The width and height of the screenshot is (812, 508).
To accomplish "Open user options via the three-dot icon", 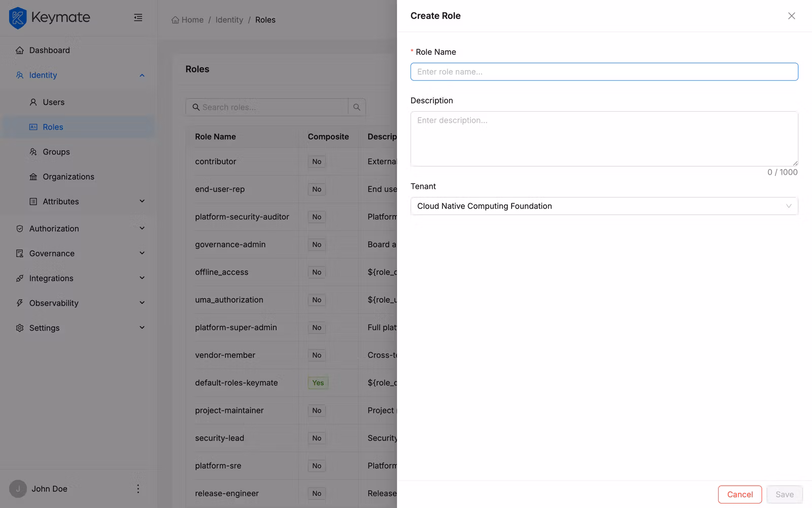I will (138, 489).
